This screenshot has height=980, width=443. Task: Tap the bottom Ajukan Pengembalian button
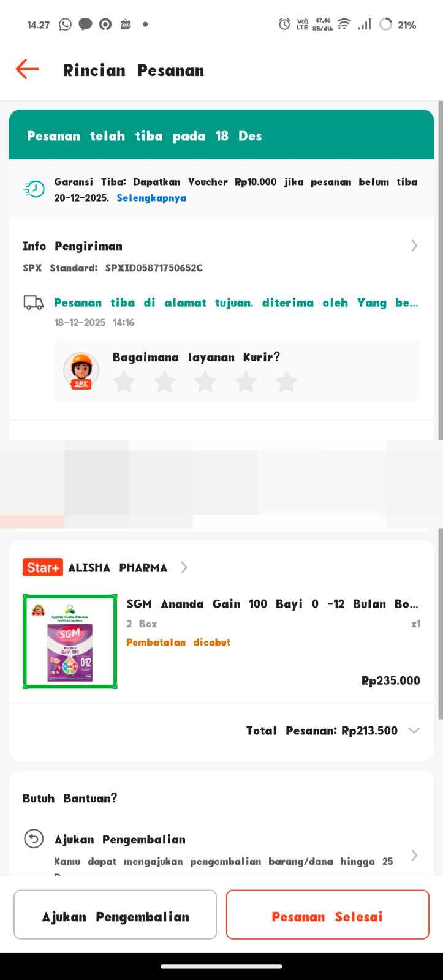[115, 914]
